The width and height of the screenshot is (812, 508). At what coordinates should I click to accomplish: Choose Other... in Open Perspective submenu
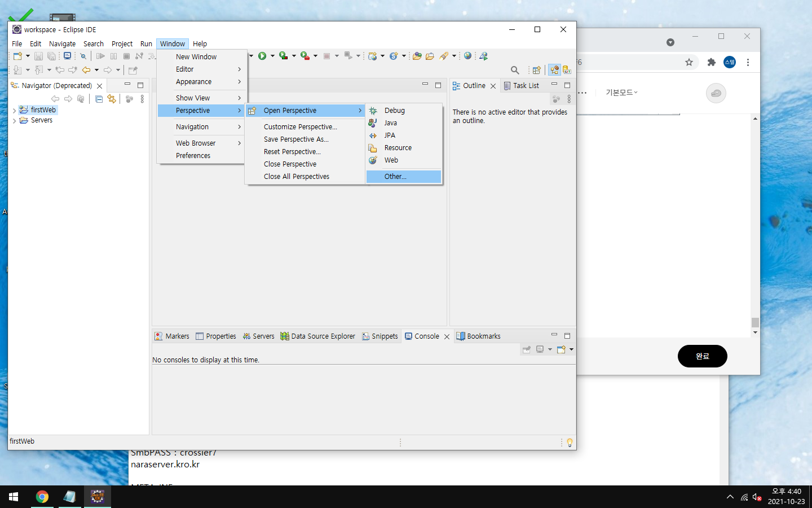404,177
